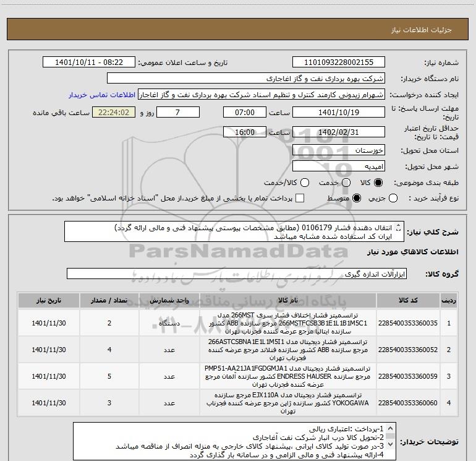Image resolution: width=476 pixels, height=461 pixels.
Task: Click quantity 4 in row 2
Action: [x=109, y=350]
